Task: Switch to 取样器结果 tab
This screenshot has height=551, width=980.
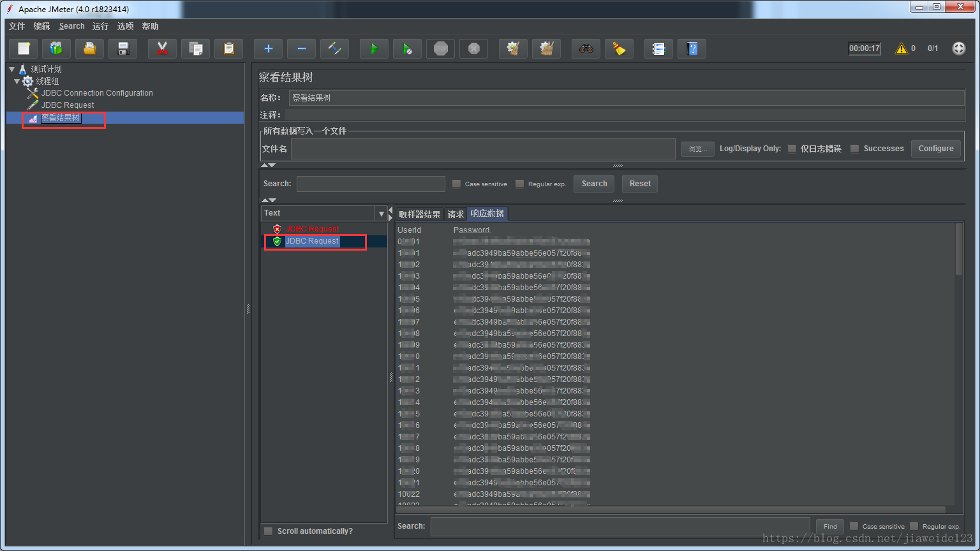Action: [419, 214]
